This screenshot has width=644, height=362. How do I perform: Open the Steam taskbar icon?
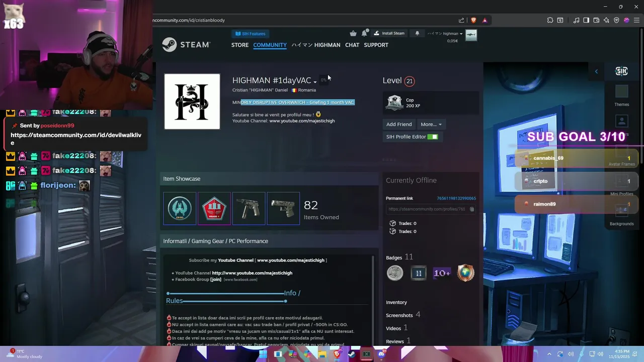(x=352, y=354)
